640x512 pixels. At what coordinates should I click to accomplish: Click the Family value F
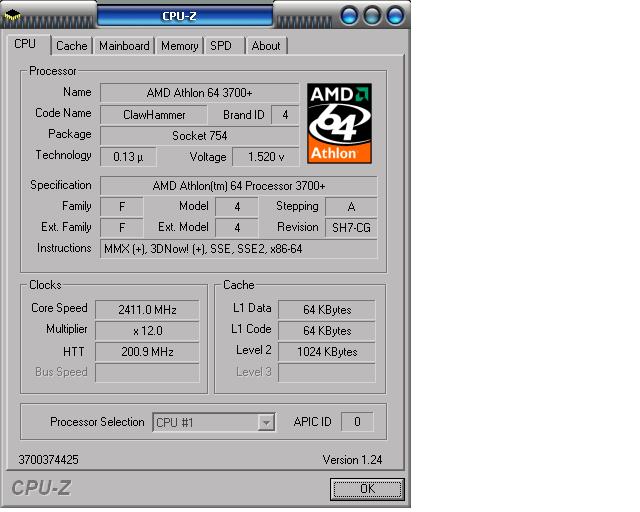pyautogui.click(x=122, y=207)
